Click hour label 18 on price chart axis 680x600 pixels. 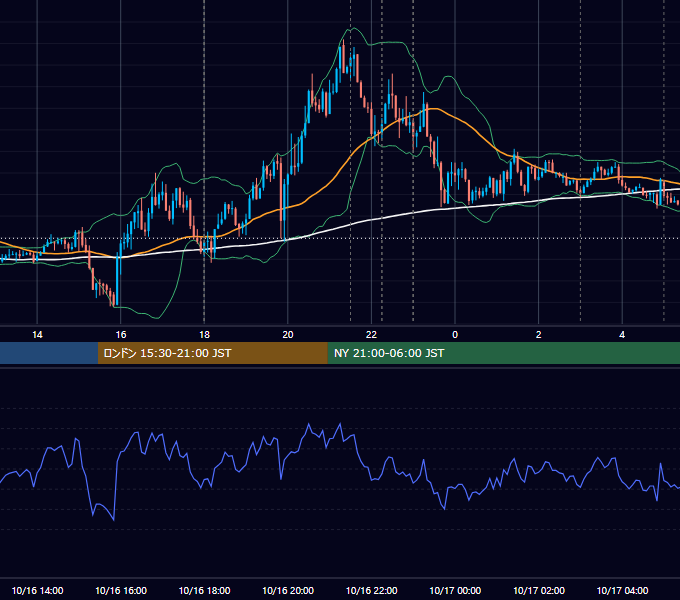204,335
